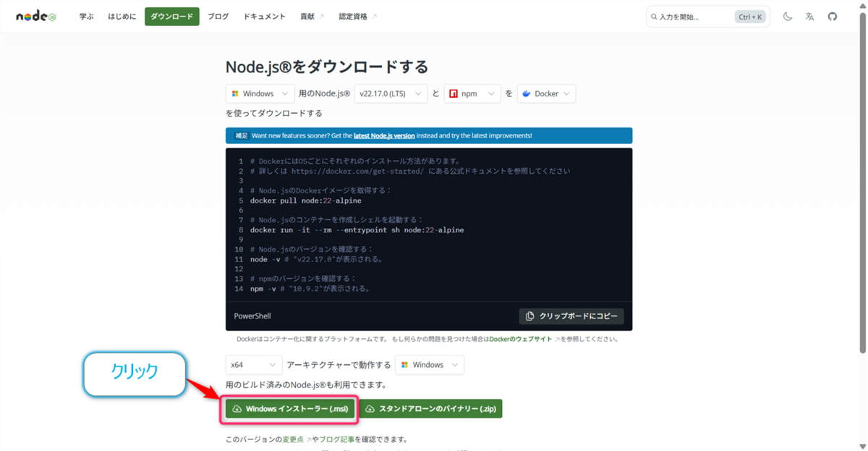Click the node -v code line

(x=316, y=259)
